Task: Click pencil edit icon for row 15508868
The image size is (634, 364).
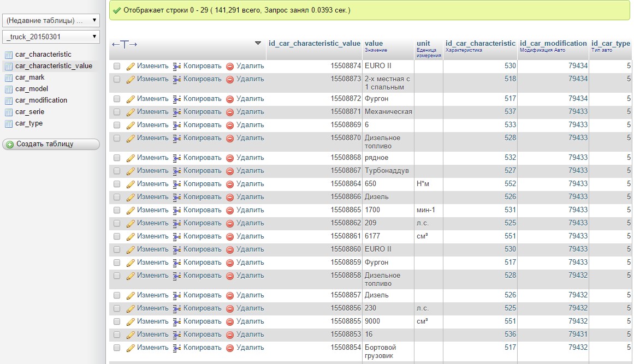Action: click(x=130, y=158)
